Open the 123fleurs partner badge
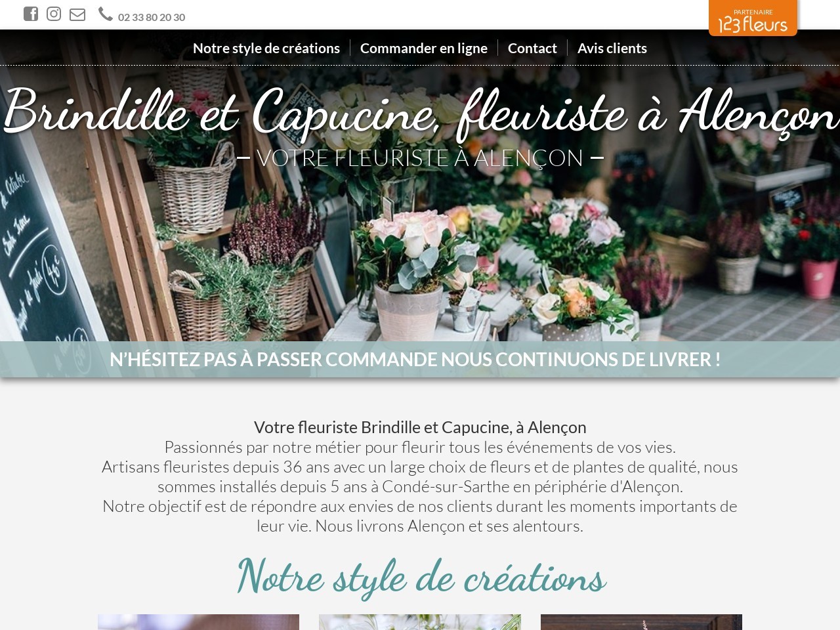Image resolution: width=840 pixels, height=630 pixels. pos(753,18)
